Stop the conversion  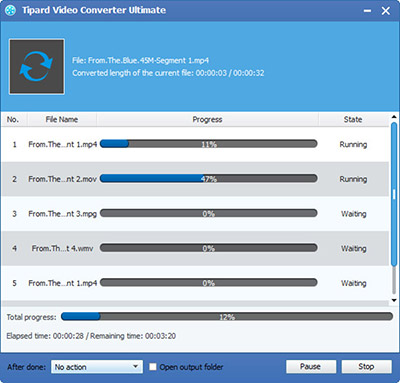pyautogui.click(x=366, y=367)
